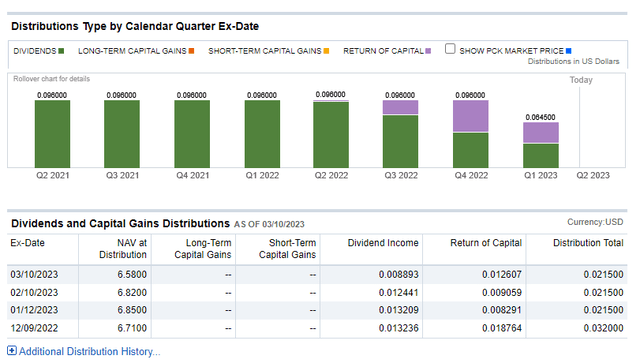Click the NAV value 6.8500
The height and width of the screenshot is (363, 640).
[132, 310]
